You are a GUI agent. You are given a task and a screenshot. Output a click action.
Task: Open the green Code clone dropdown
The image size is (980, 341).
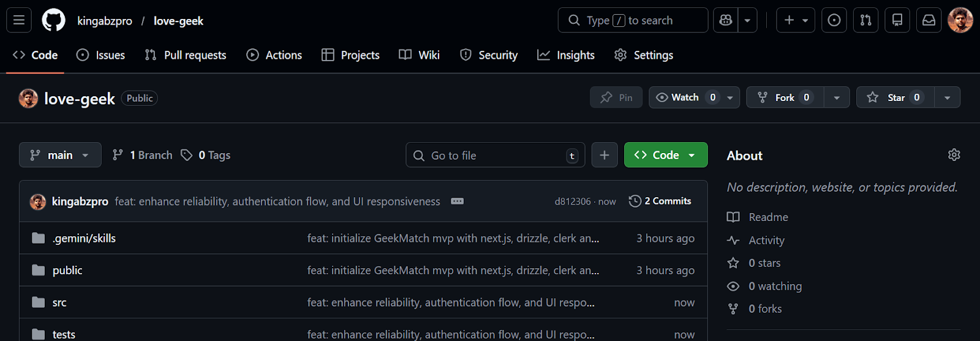pyautogui.click(x=666, y=155)
